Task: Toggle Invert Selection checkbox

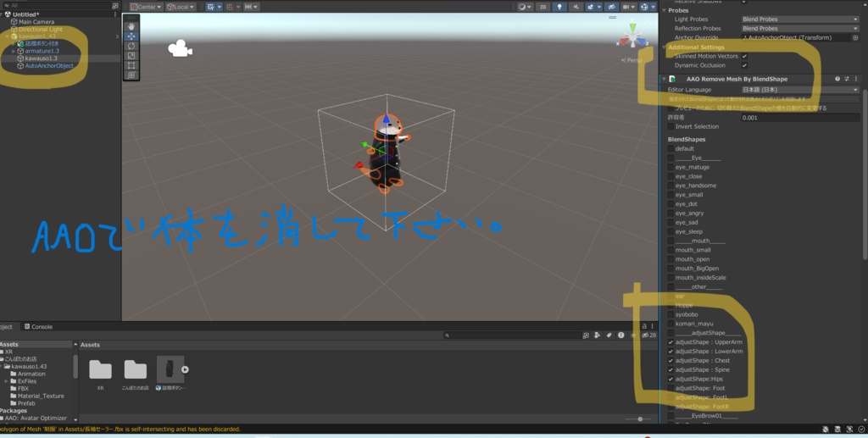Action: [671, 126]
